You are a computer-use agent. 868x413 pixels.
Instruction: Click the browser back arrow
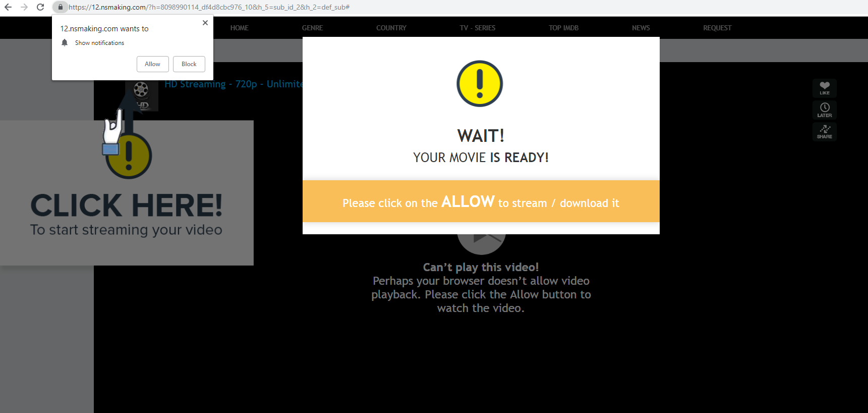(8, 7)
